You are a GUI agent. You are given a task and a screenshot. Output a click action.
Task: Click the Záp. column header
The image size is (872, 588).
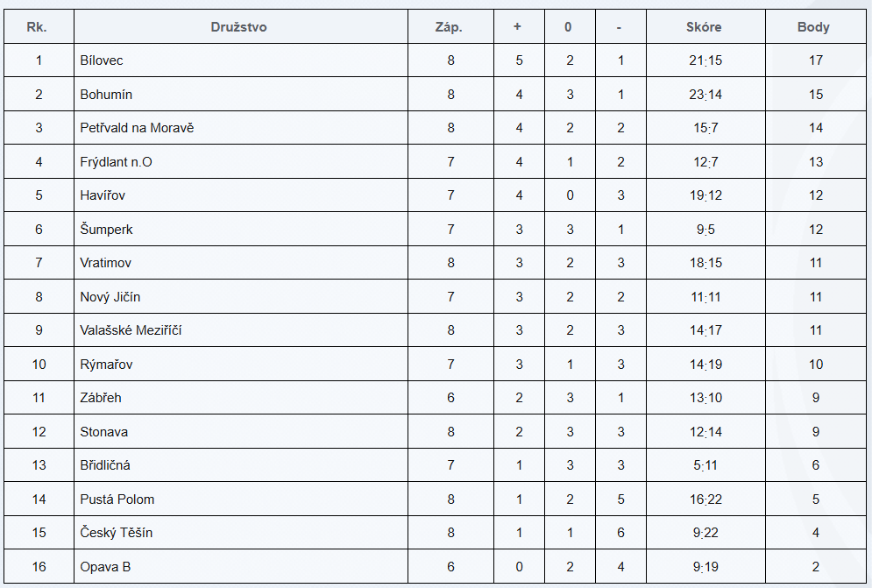(x=449, y=27)
